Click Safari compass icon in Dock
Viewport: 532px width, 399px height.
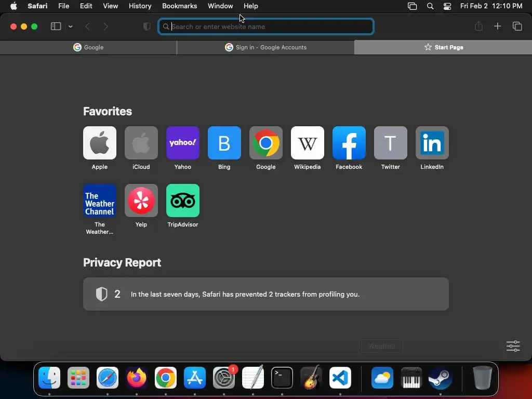108,378
